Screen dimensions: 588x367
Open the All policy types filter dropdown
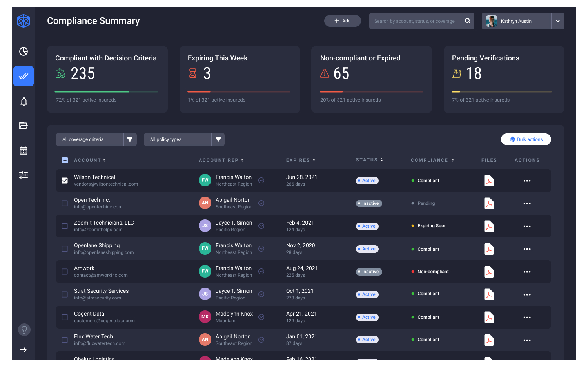pos(184,140)
